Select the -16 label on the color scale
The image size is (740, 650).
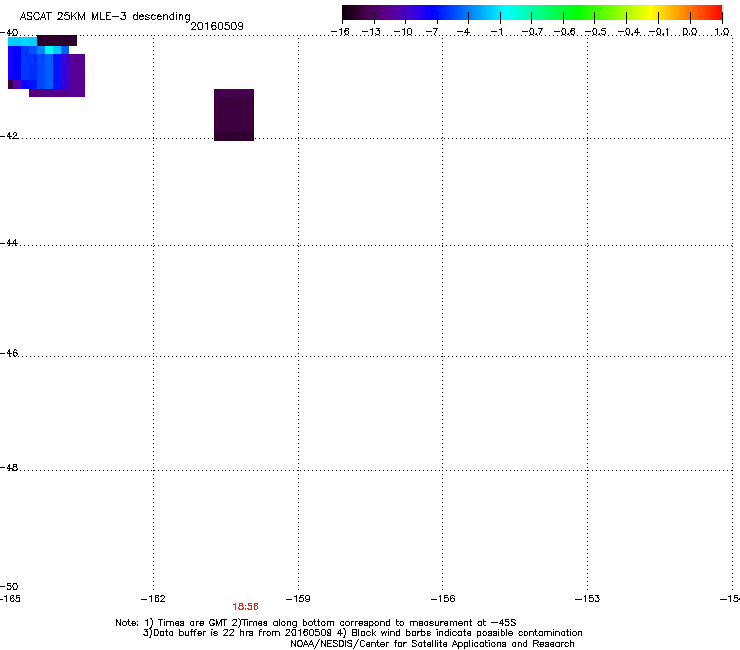click(x=340, y=32)
